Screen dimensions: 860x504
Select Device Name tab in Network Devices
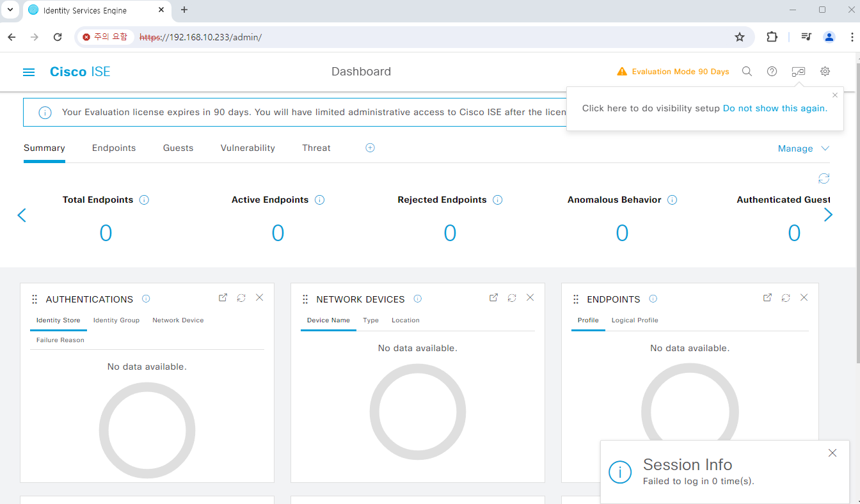(328, 320)
